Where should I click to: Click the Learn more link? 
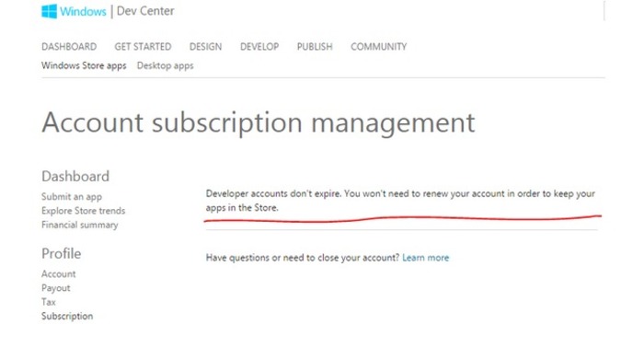tap(425, 258)
